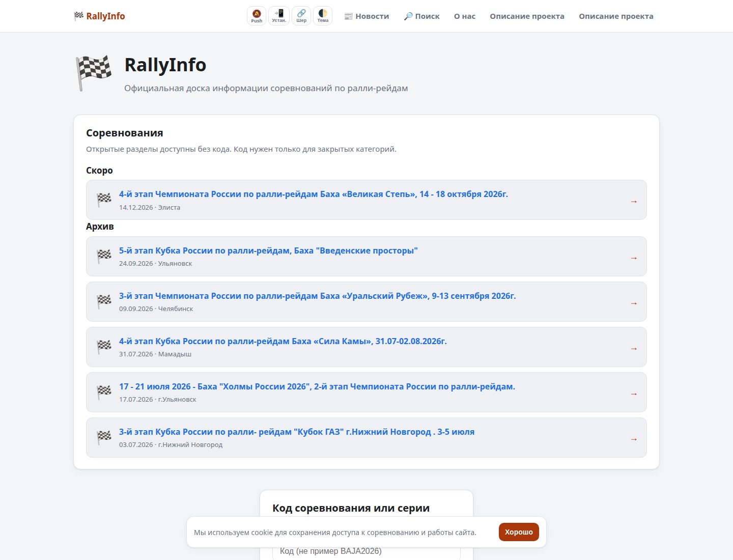Click the text 17.07.2026 · г.Ульяновск
The width and height of the screenshot is (733, 560).
point(158,399)
